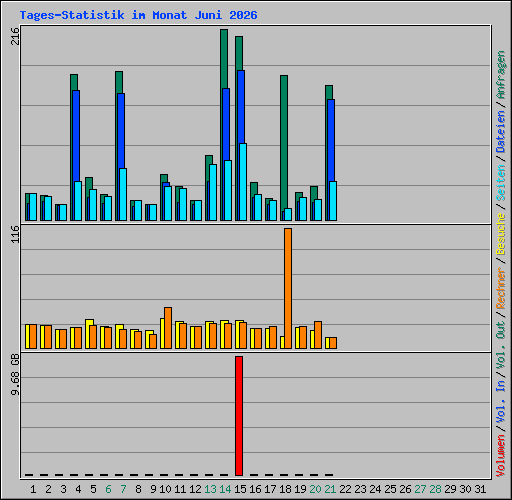Click the '9.68 GB' volume axis label
This screenshot has width=512, height=500.
click(x=15, y=375)
